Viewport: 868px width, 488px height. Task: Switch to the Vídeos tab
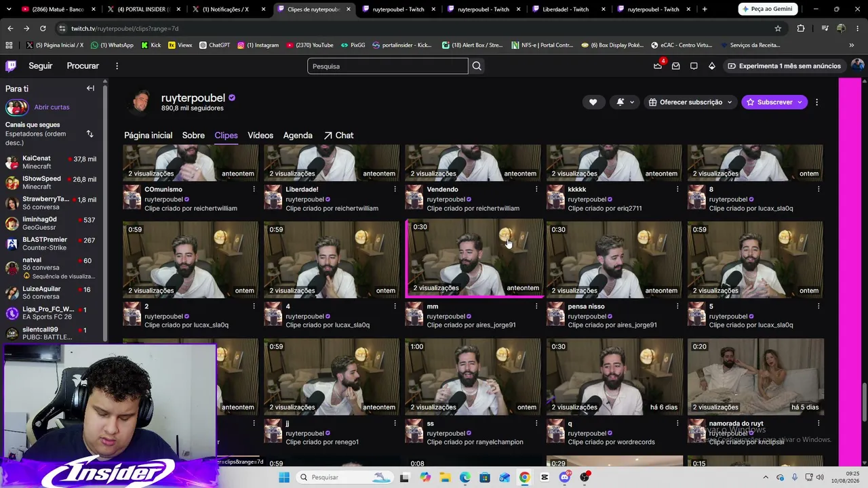pyautogui.click(x=260, y=136)
